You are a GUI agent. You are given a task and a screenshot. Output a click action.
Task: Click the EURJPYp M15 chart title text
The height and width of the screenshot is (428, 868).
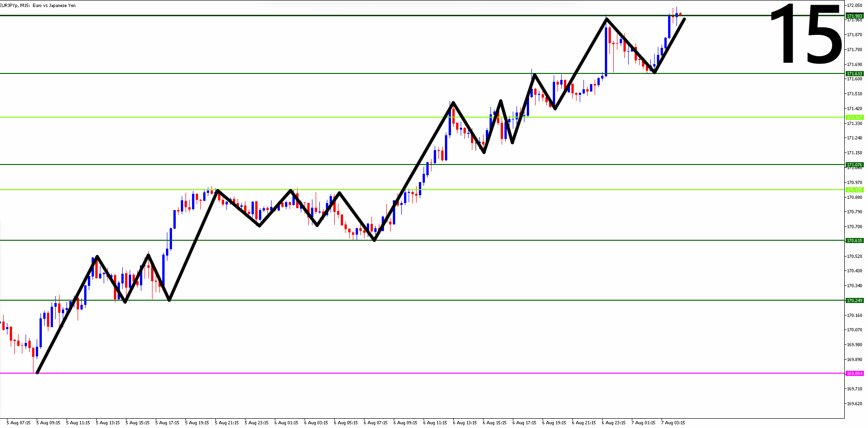pos(37,6)
